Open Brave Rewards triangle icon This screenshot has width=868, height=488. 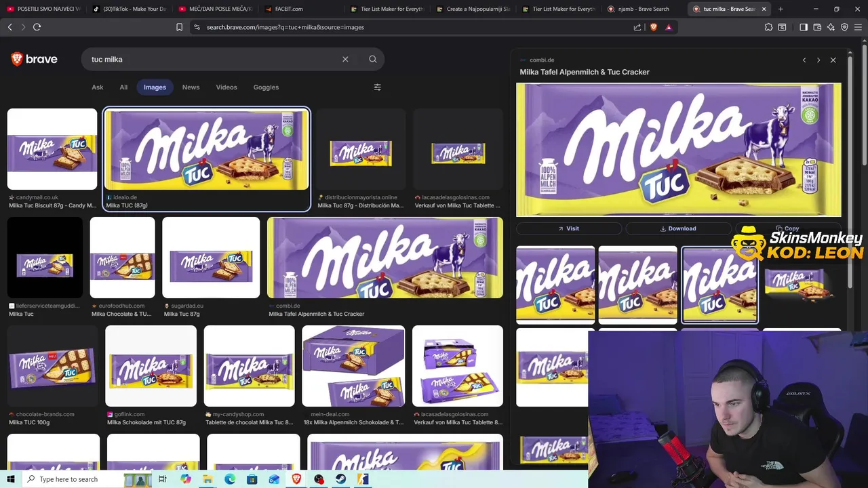click(x=669, y=27)
